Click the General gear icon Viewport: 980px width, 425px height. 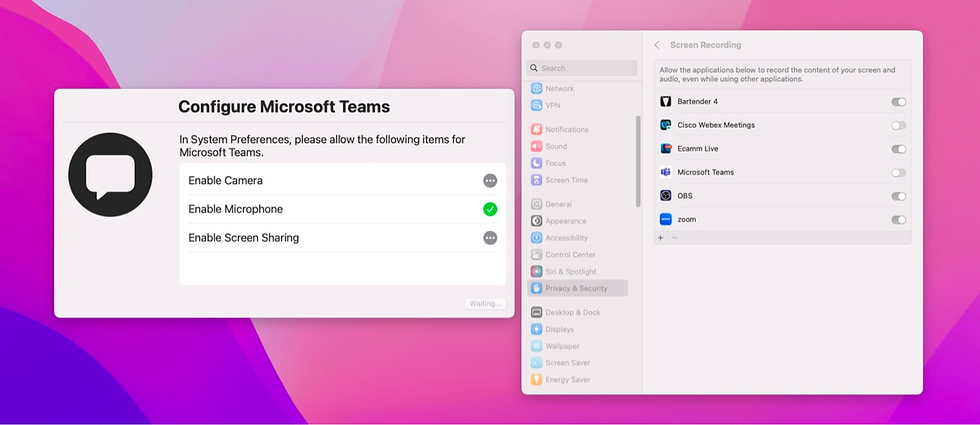coord(536,204)
